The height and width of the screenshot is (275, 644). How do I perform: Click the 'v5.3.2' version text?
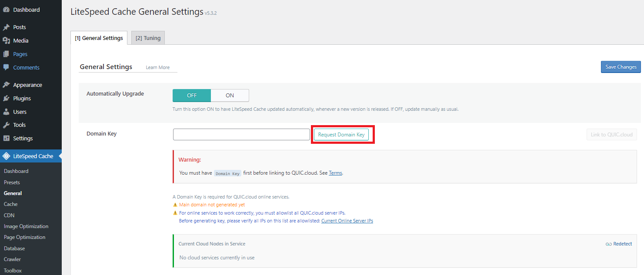pyautogui.click(x=211, y=13)
